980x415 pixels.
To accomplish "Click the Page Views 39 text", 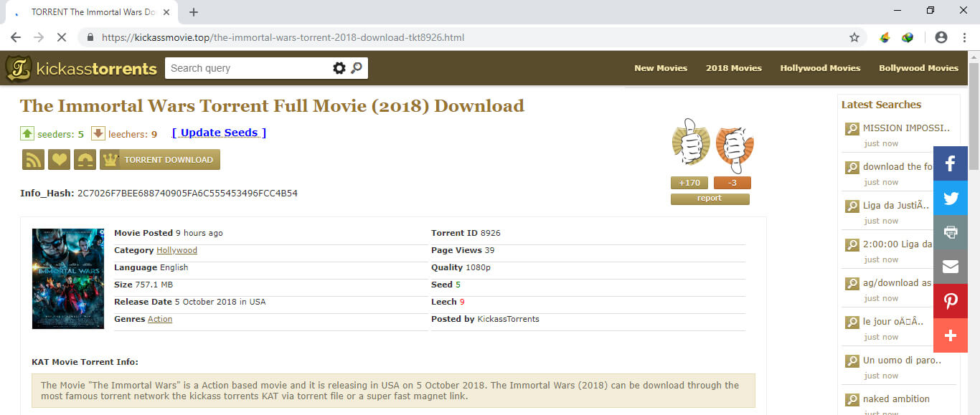I will pyautogui.click(x=463, y=250).
